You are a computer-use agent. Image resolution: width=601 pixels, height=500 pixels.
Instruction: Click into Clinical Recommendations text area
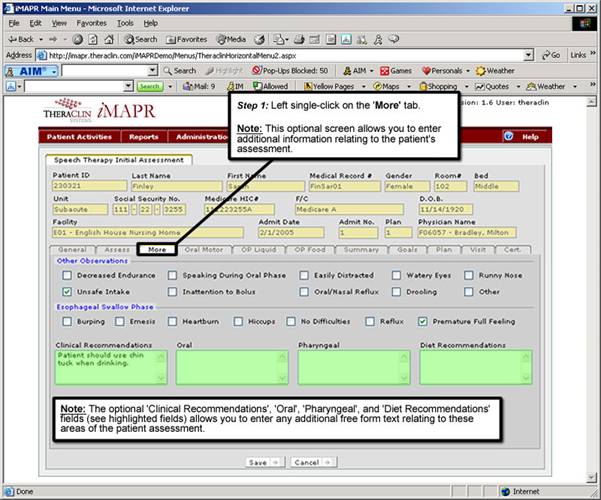[111, 367]
